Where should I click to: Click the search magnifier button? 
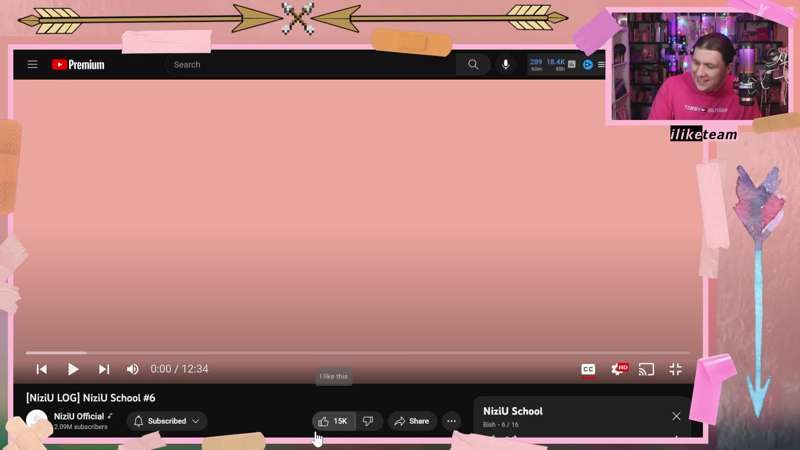pos(473,65)
